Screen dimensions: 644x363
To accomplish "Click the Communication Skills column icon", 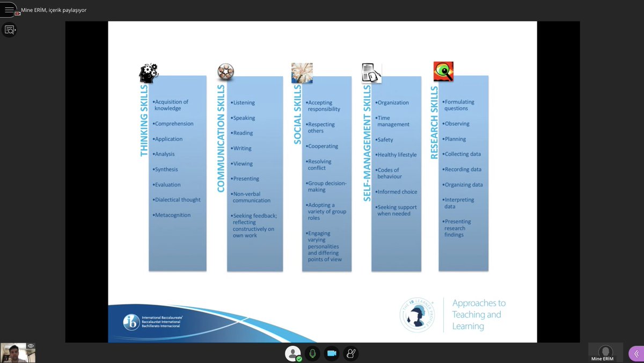I will pyautogui.click(x=225, y=70).
